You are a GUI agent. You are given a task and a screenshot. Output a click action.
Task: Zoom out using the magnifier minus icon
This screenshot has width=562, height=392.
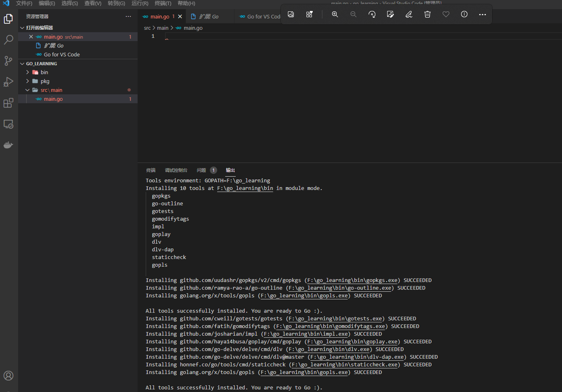(354, 14)
